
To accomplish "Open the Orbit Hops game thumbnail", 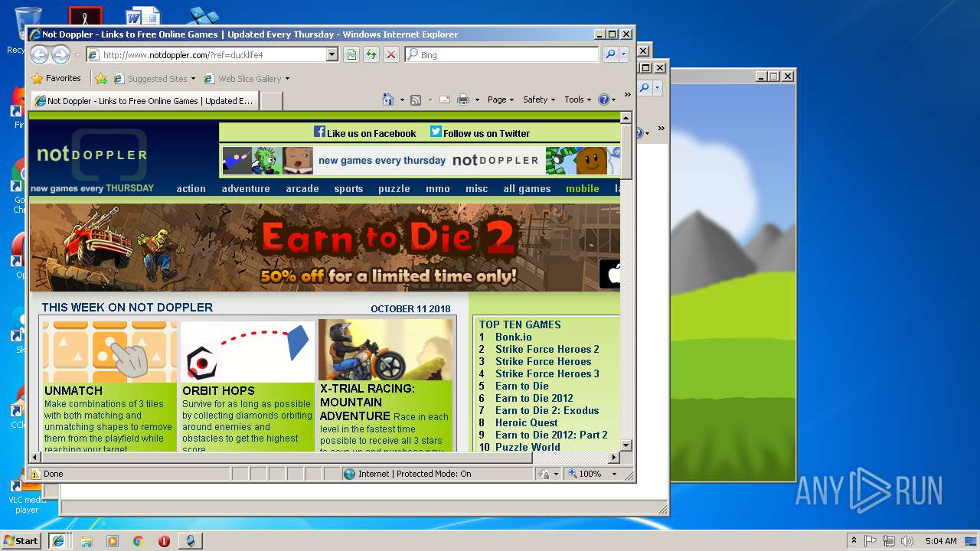I will 247,350.
